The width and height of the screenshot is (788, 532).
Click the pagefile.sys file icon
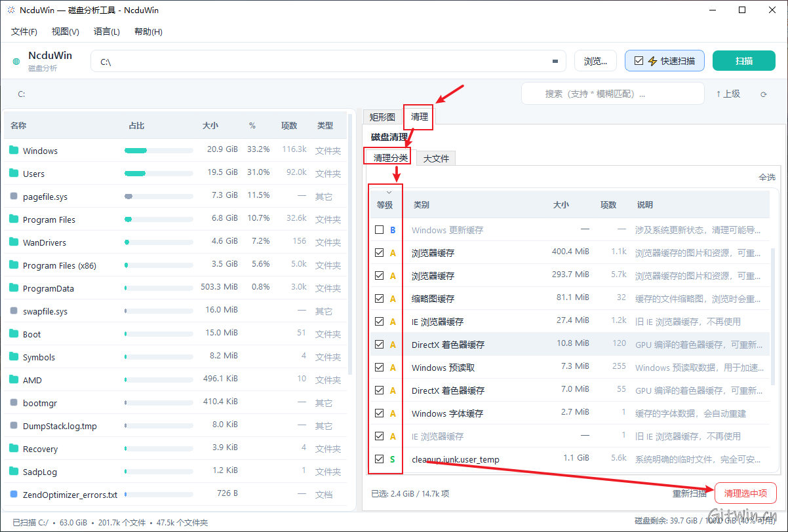pyautogui.click(x=14, y=196)
